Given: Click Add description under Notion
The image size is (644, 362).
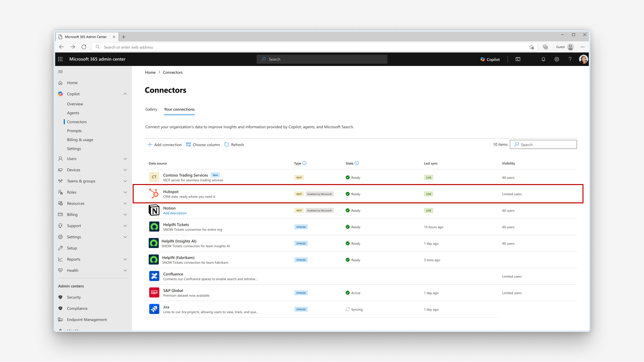Looking at the screenshot, I should click(175, 213).
